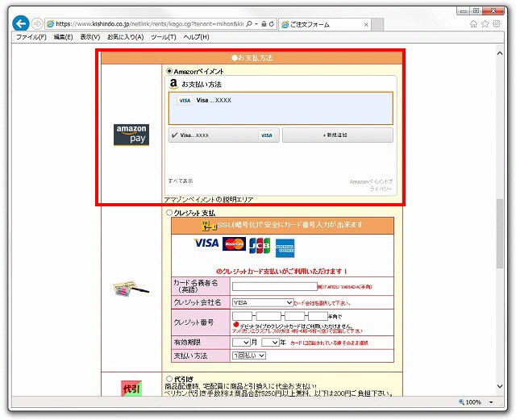Click the browser address bar URL

click(x=149, y=23)
